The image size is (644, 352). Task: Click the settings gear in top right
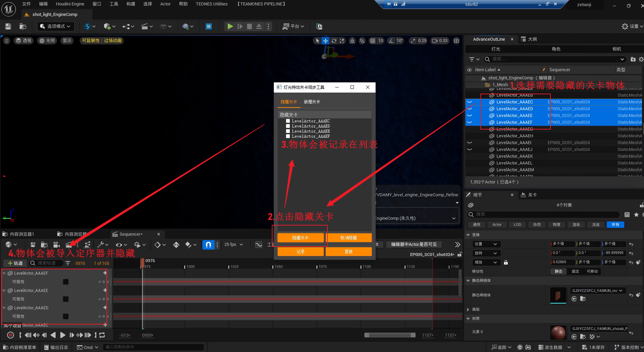[x=625, y=26]
